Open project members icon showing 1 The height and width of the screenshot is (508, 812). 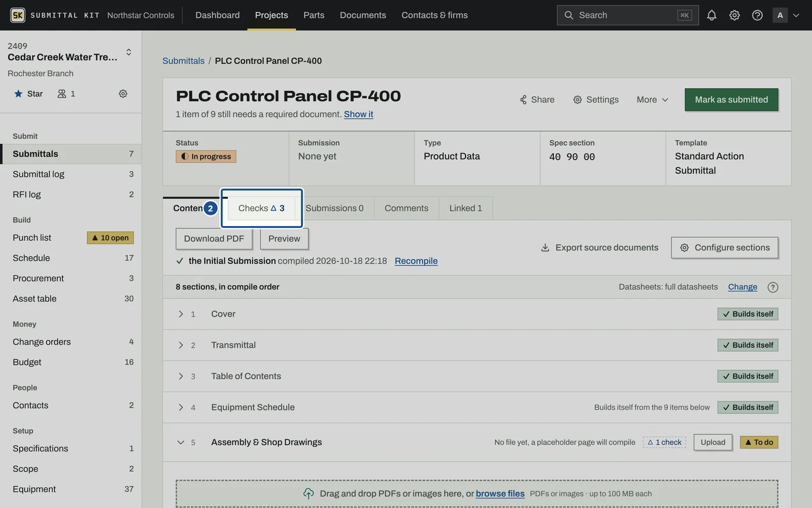[66, 93]
